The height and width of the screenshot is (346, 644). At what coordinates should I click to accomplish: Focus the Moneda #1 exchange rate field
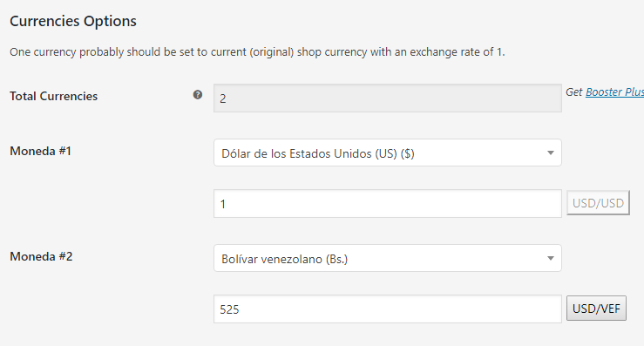[x=387, y=203]
